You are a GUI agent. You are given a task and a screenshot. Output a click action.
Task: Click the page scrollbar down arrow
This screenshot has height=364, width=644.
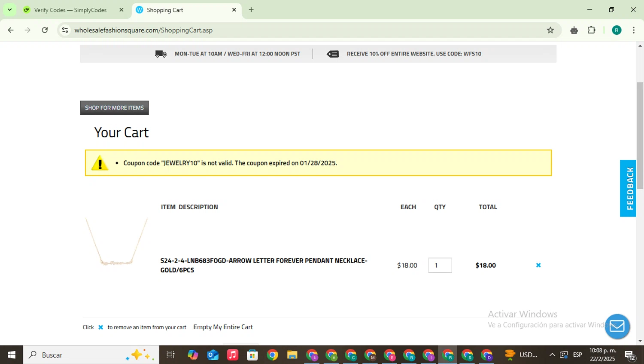[640, 341]
